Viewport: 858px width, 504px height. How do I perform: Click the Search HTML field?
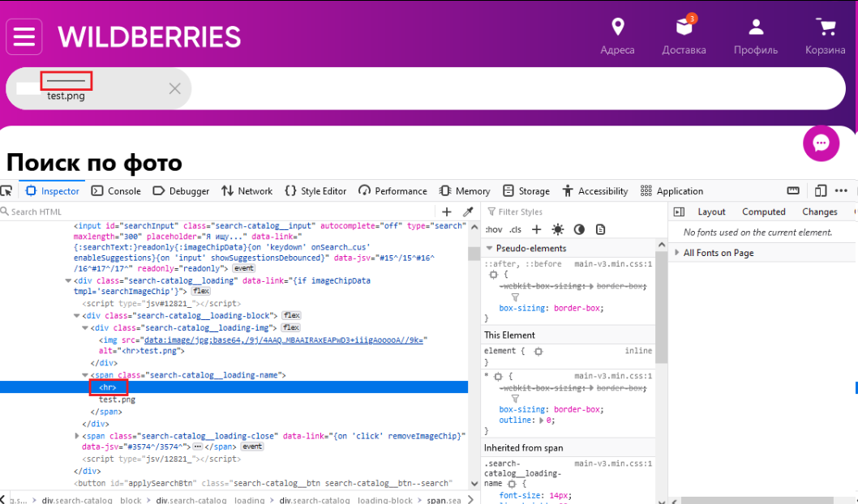click(x=219, y=211)
